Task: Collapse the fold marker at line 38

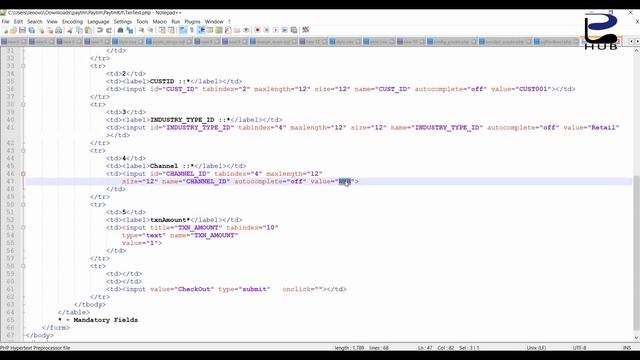Action: click(x=23, y=104)
